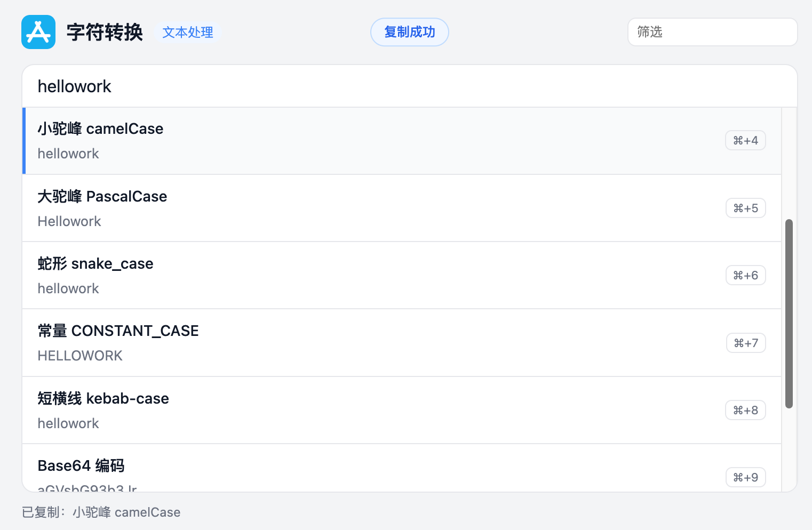Click the ⌘+7 shortcut badge
Image resolution: width=812 pixels, height=530 pixels.
point(746,343)
